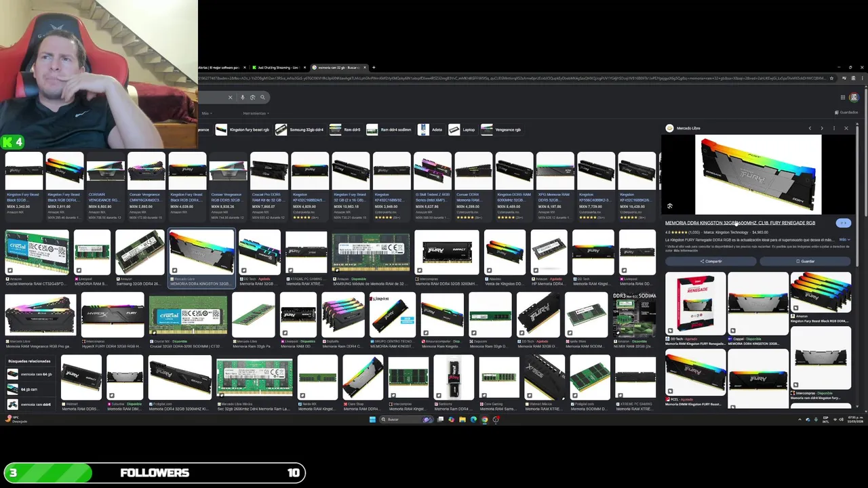Open the 'MEMORIA DDR4 KINGSTON 32GB' title link

740,223
